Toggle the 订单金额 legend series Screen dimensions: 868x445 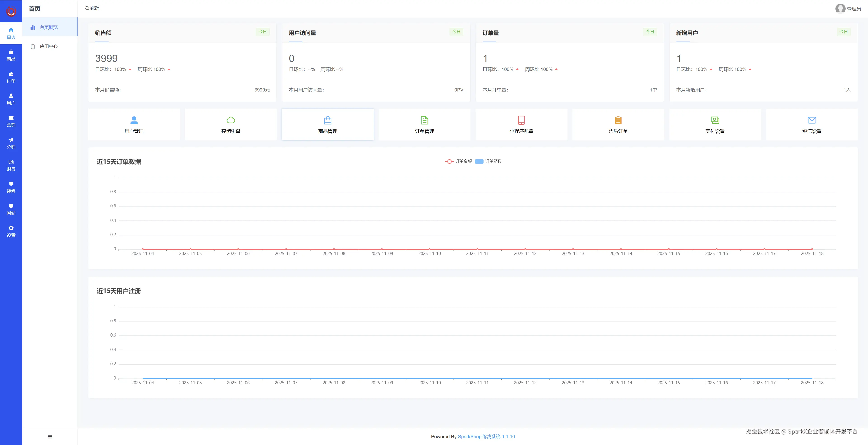(458, 161)
